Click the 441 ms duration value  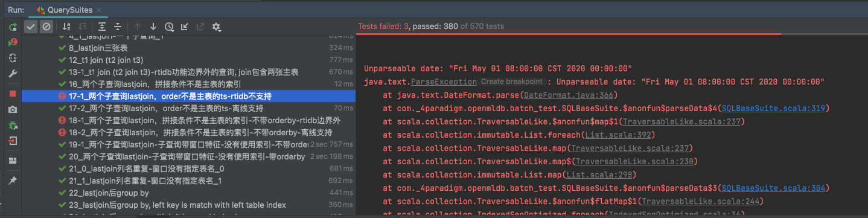tap(341, 193)
